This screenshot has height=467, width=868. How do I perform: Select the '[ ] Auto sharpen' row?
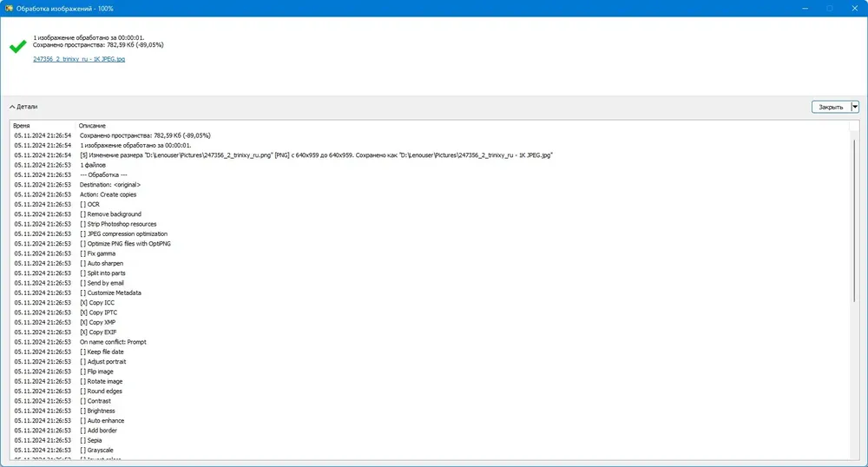point(430,263)
